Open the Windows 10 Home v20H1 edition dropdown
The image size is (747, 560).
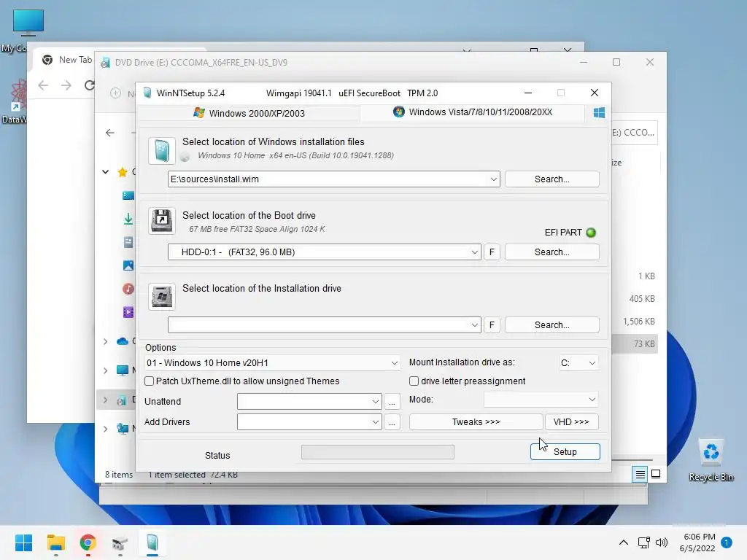click(394, 363)
